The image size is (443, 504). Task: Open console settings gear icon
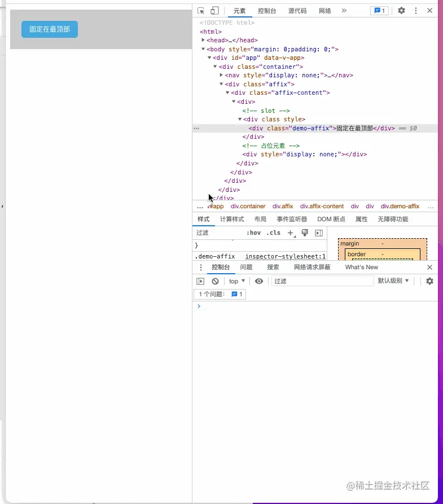point(429,281)
